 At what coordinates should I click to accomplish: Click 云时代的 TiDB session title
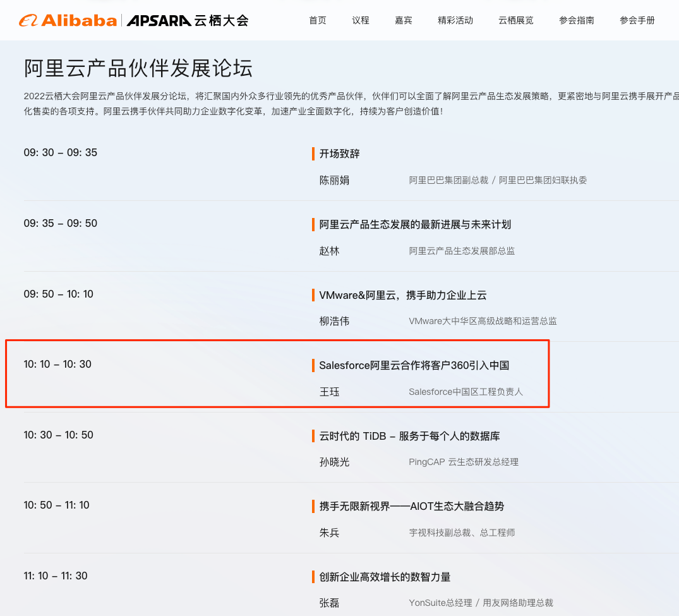409,436
